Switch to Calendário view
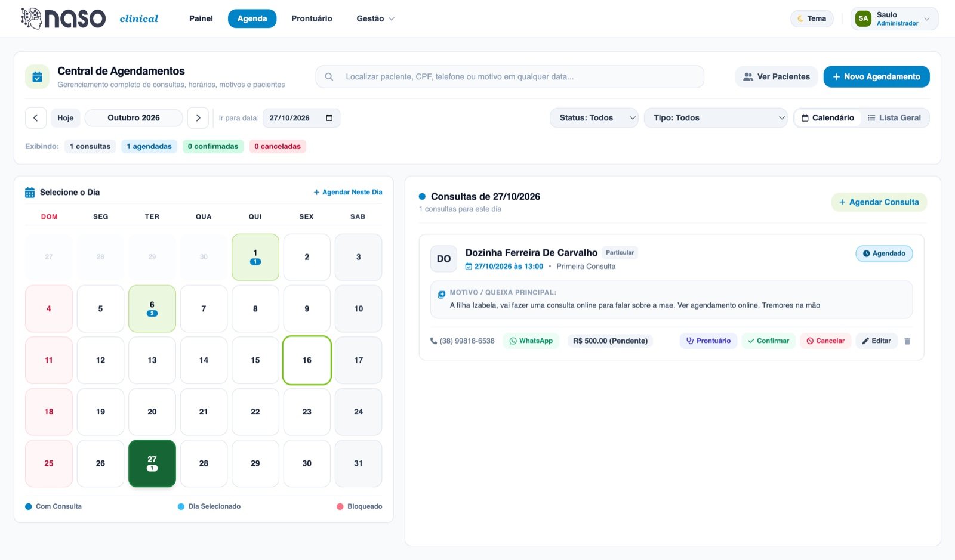Viewport: 955px width, 560px height. 827,118
